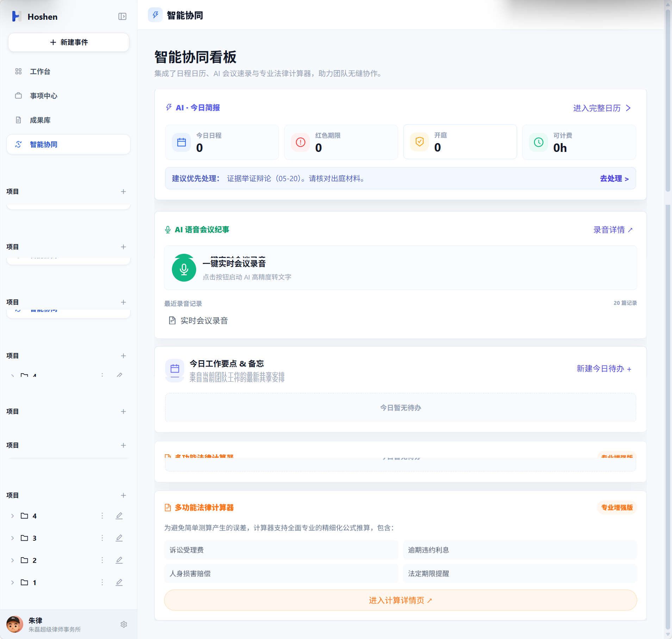Click 进入计算详情页 button
This screenshot has width=672, height=639.
tap(400, 600)
